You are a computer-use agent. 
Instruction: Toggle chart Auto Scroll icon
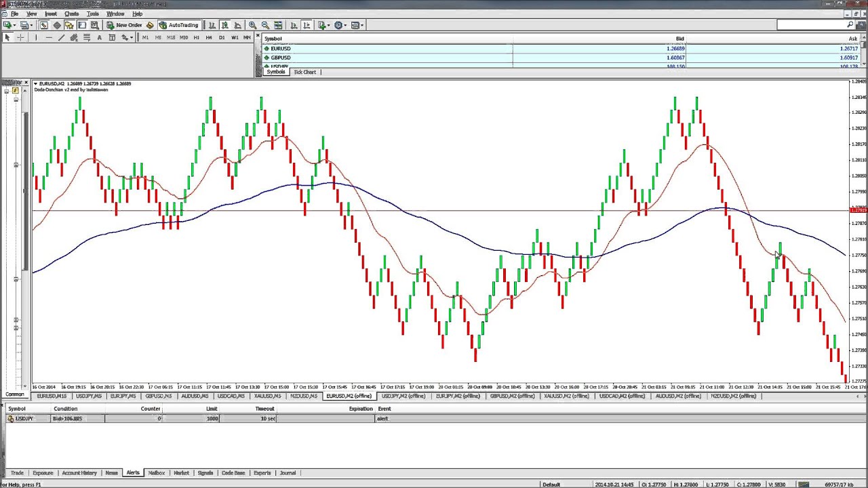coord(294,25)
